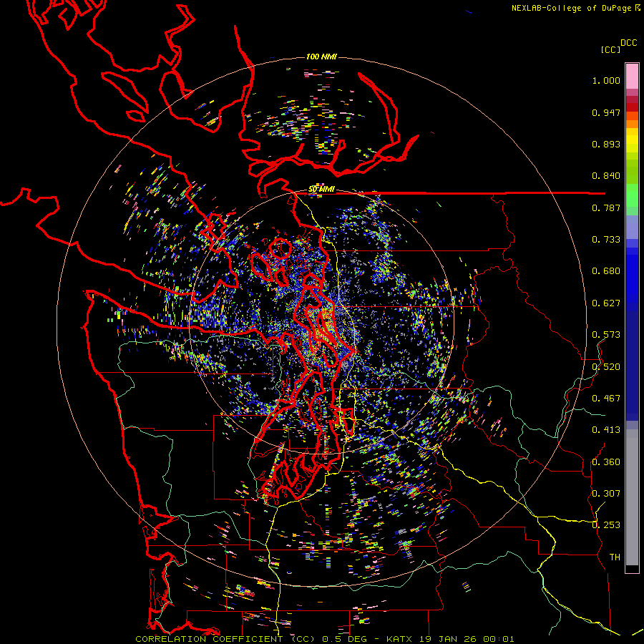The height and width of the screenshot is (644, 644).
Task: Pick the dark red legend color band
Action: (632, 107)
